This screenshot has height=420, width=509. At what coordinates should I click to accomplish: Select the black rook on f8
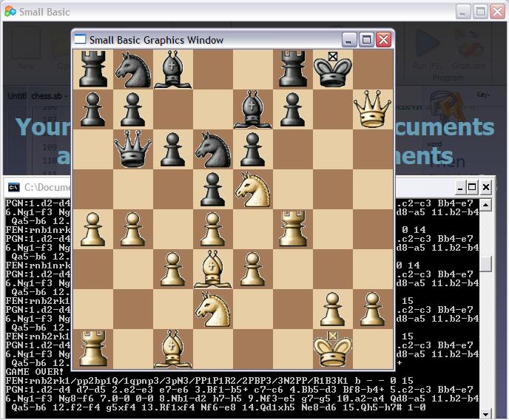(293, 69)
